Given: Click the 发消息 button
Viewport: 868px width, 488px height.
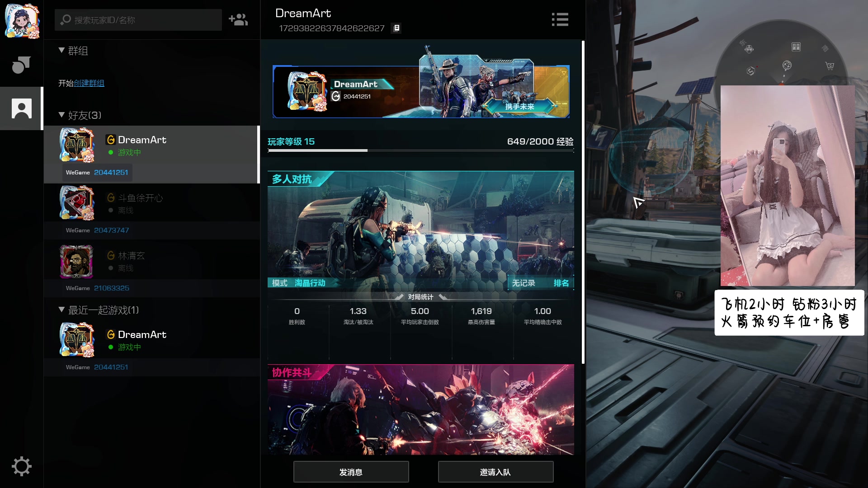Looking at the screenshot, I should [x=351, y=472].
